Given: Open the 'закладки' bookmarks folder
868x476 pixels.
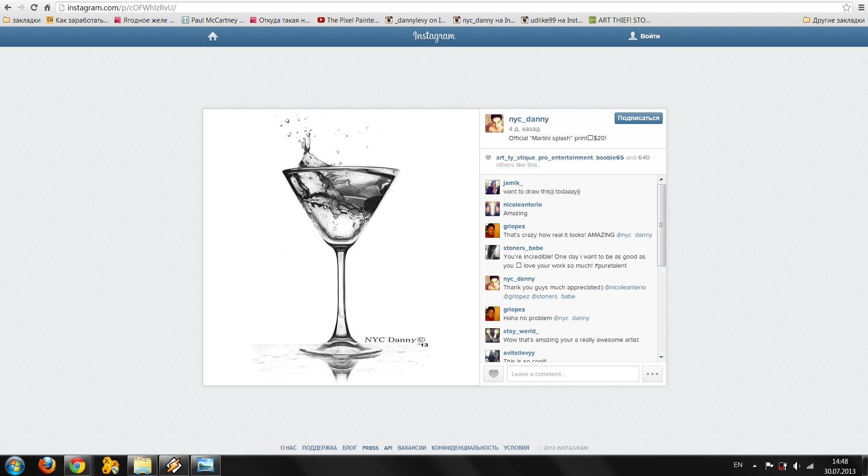Looking at the screenshot, I should 22,20.
